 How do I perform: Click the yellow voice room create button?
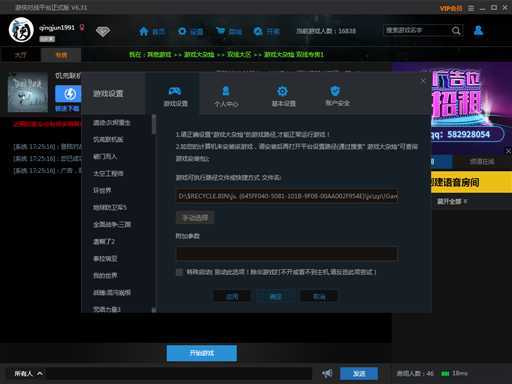tap(471, 182)
